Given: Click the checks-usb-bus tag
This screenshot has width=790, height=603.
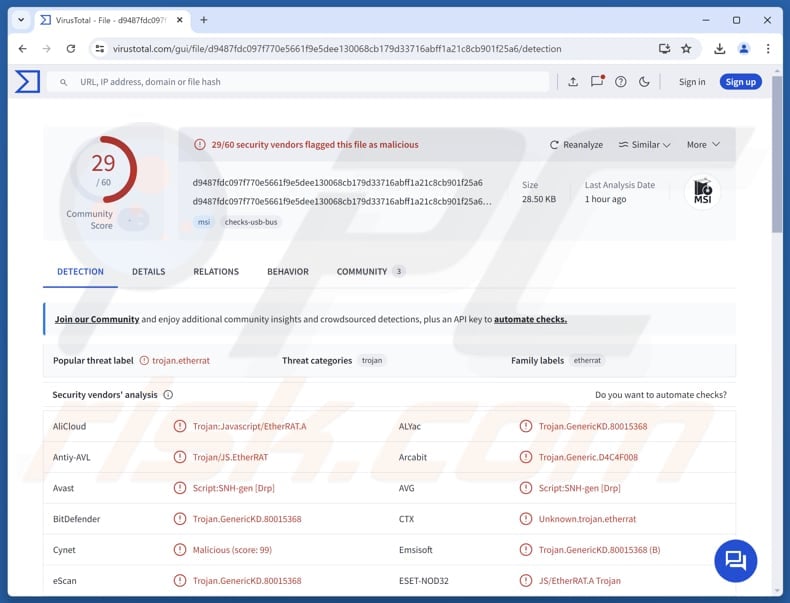Looking at the screenshot, I should [x=251, y=222].
